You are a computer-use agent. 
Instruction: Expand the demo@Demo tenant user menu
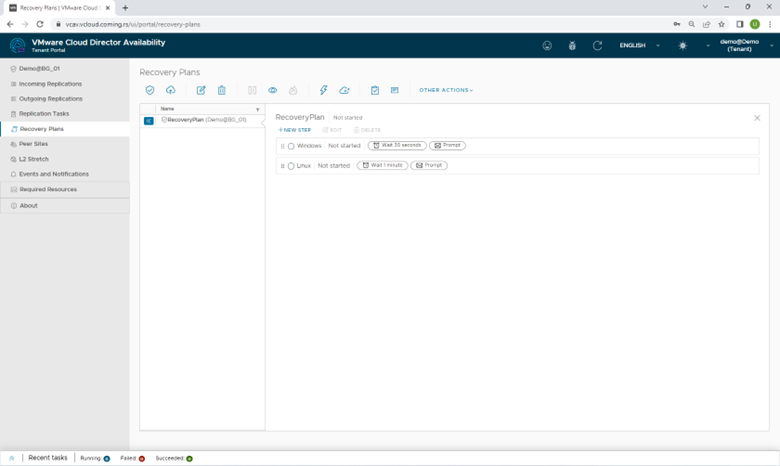(x=740, y=45)
